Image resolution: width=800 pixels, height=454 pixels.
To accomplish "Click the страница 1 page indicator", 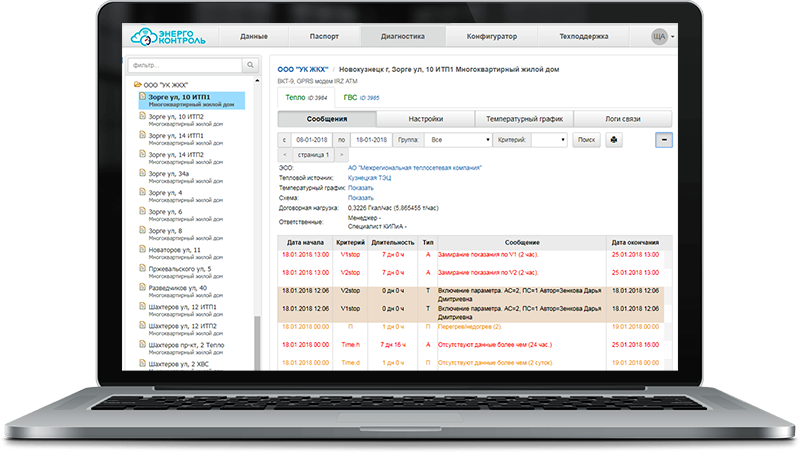I will [x=313, y=155].
